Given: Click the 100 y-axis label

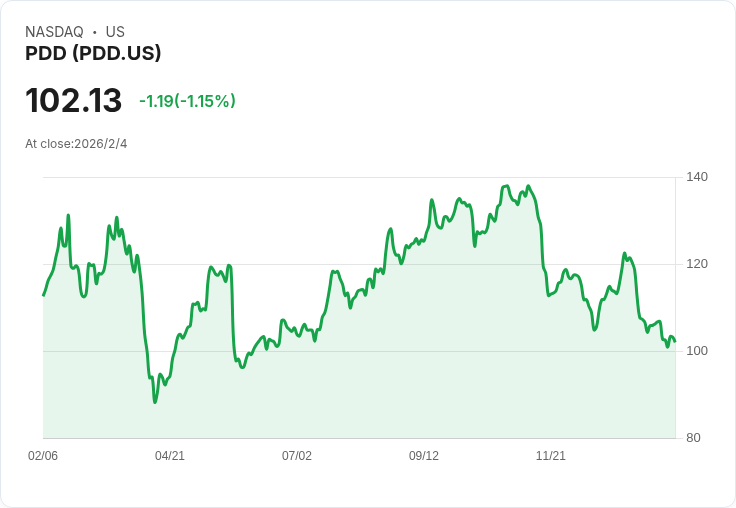Looking at the screenshot, I should pyautogui.click(x=697, y=351).
